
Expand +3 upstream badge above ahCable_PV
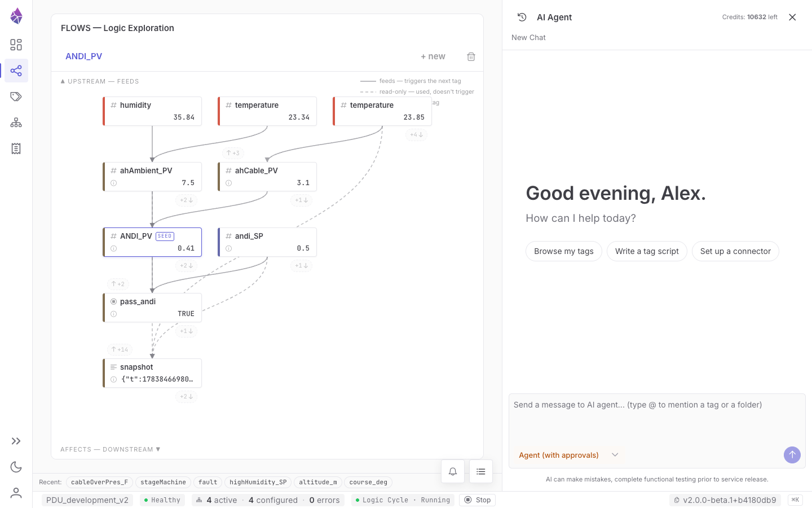233,153
